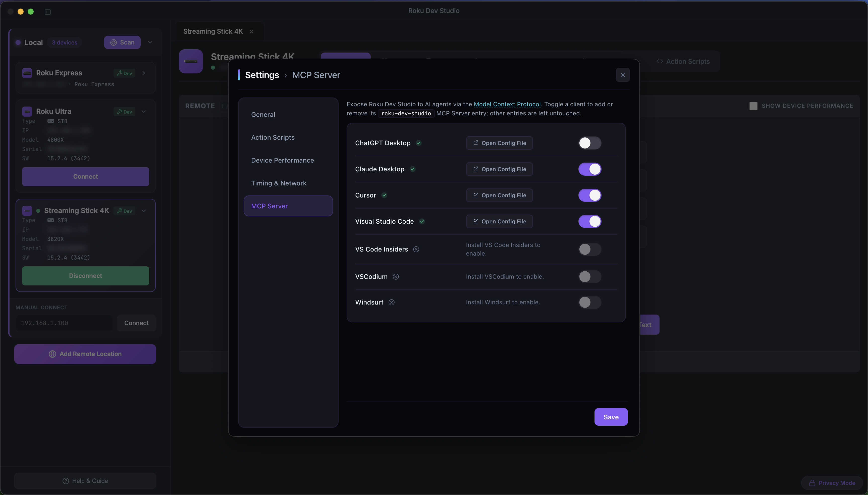
Task: Click the Windsurf toggle
Action: coord(590,302)
